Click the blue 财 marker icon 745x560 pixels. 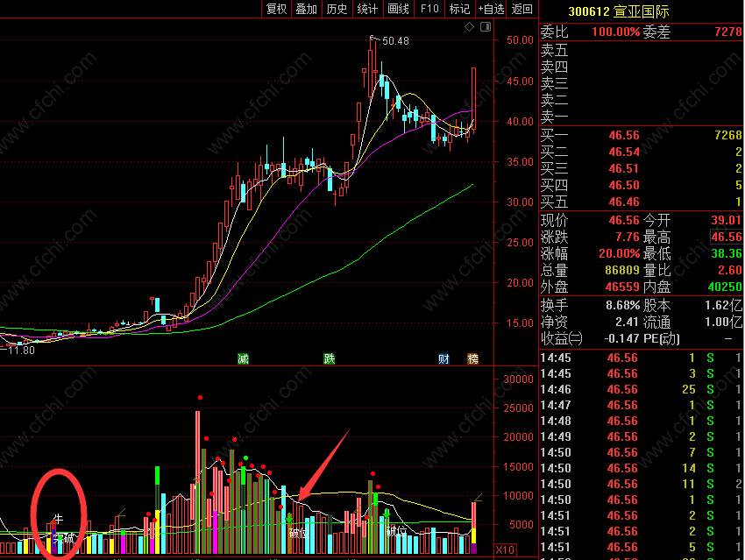pos(443,358)
